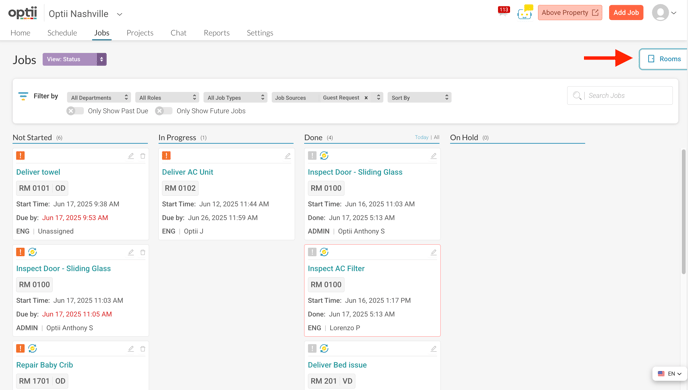Image resolution: width=688 pixels, height=390 pixels.
Task: Click the RM 0102 room tag
Action: click(x=180, y=188)
